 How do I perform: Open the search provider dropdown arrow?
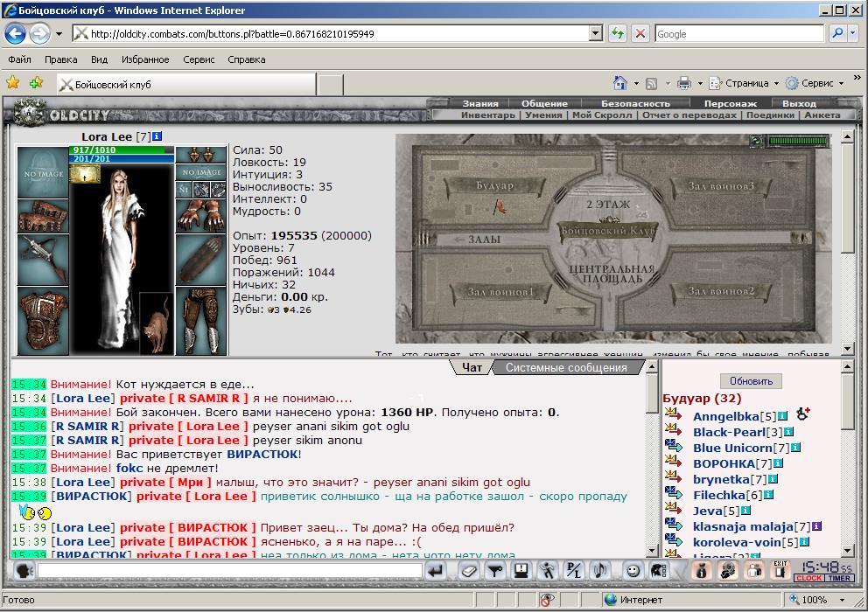tap(853, 34)
